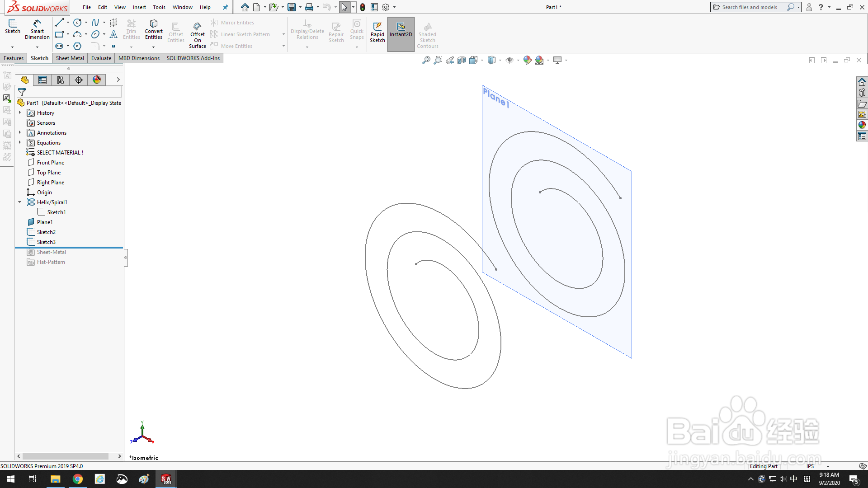Select the Smart Dimension tool
Screen dimensions: 868x488
coord(37,29)
